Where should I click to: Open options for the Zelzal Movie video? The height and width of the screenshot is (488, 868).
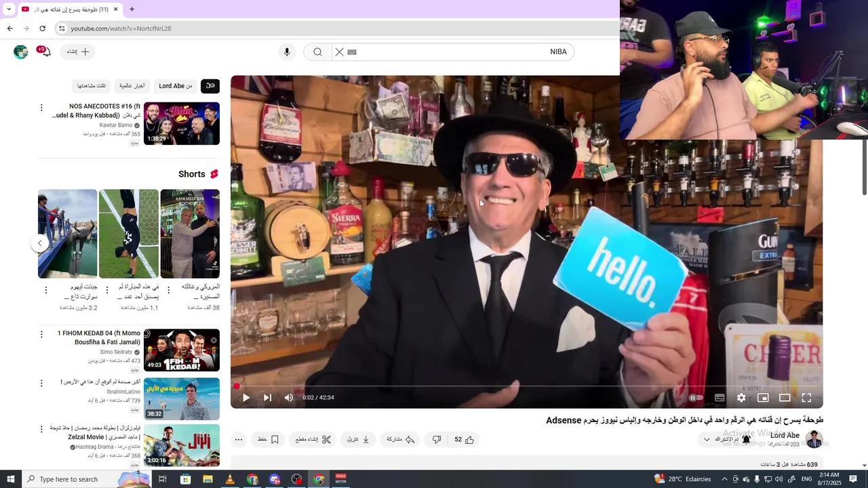pos(41,430)
